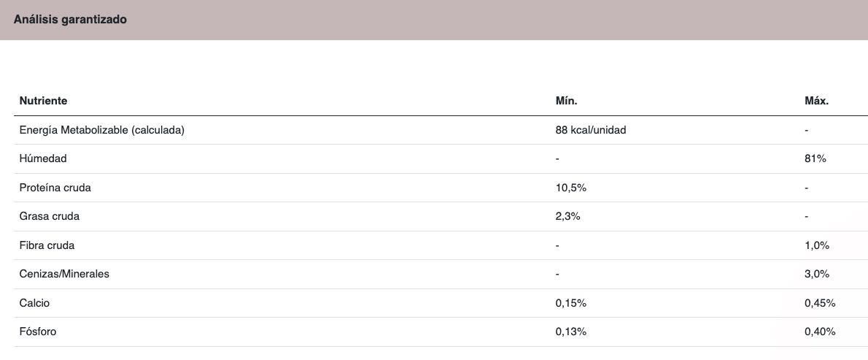Viewport: 868px width, 360px height.
Task: Select the Fibra cruda row label
Action: point(47,245)
